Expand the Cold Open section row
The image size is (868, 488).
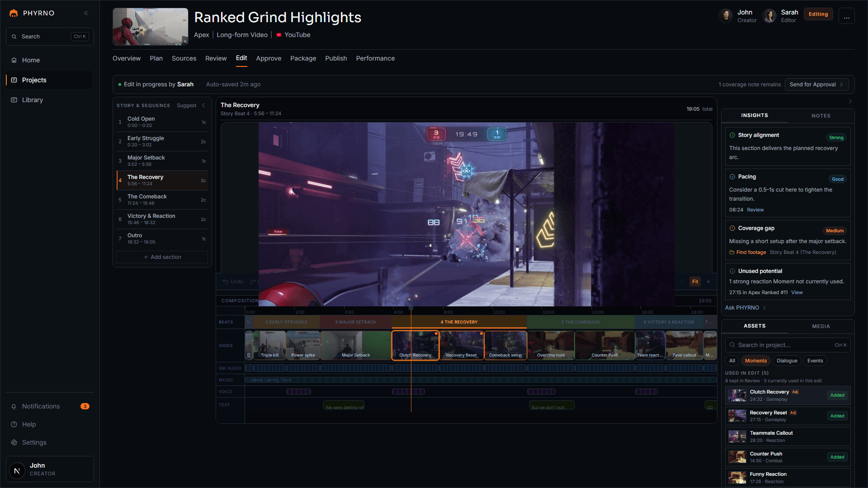click(162, 122)
